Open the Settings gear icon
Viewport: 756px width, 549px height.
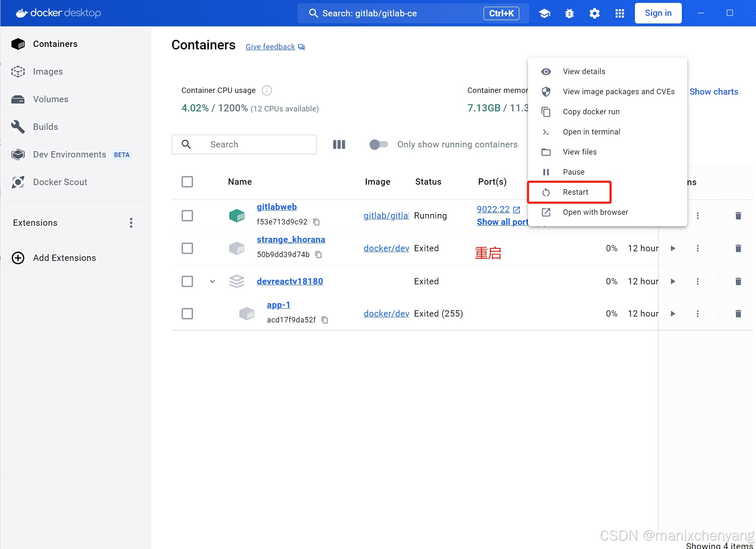point(595,13)
